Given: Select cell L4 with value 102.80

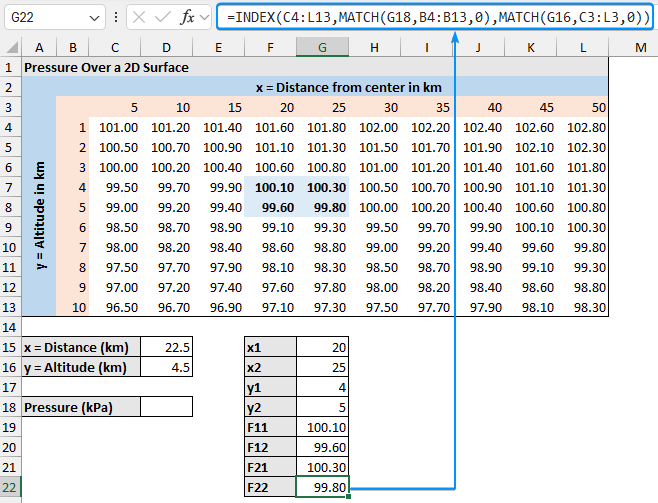Looking at the screenshot, I should 582,127.
